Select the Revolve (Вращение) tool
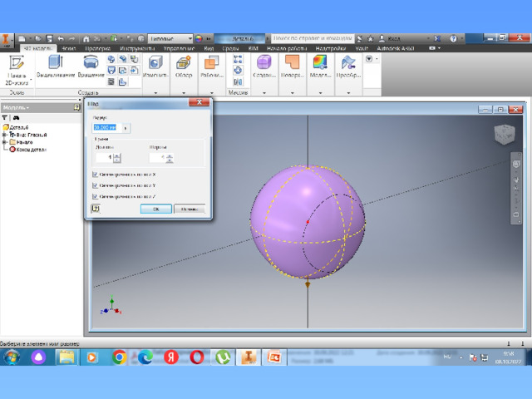This screenshot has width=532, height=399. click(91, 64)
